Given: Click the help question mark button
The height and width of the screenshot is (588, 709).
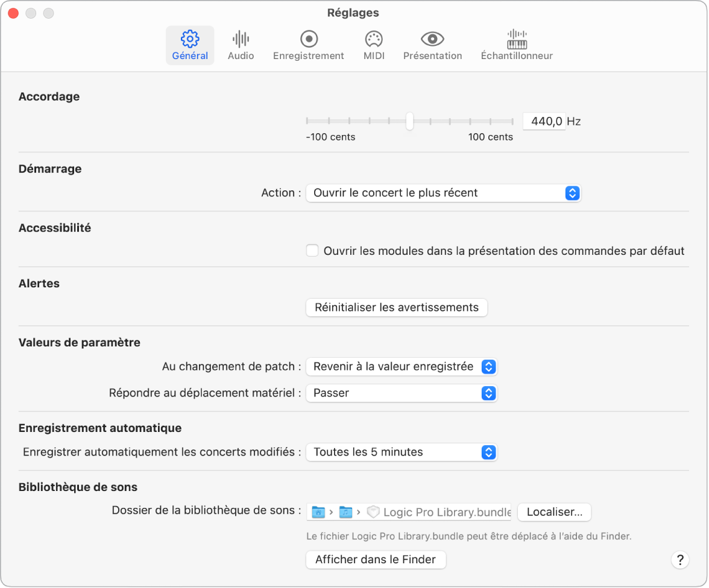Looking at the screenshot, I should [680, 560].
